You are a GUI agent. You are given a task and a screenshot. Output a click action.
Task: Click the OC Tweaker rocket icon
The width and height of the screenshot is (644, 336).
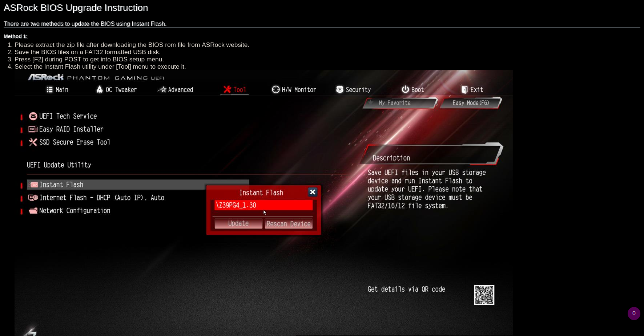[x=100, y=89]
